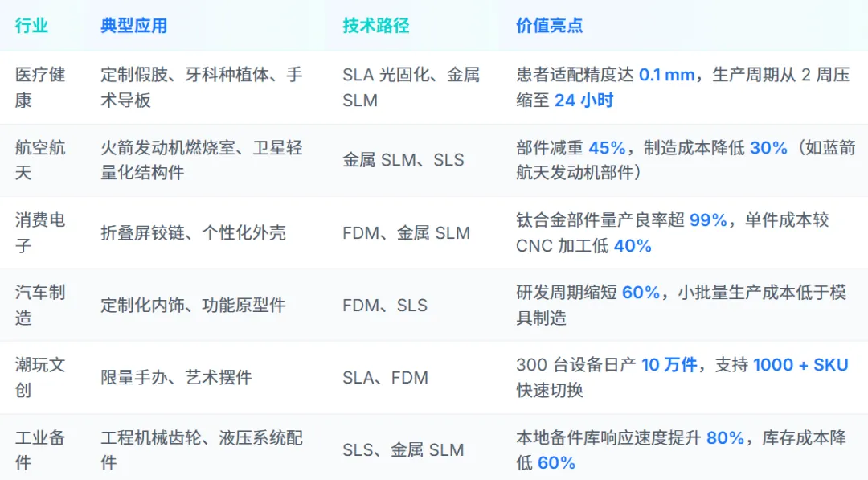Click the highlighted 10 万件 text
Screen dimensions: 868x480
pos(669,365)
